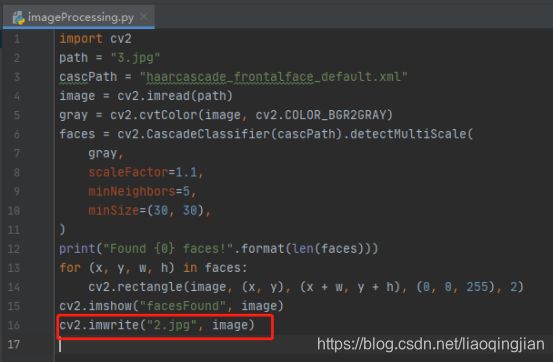
Task: Place cursor on 'import cv2' line
Action: [95, 39]
